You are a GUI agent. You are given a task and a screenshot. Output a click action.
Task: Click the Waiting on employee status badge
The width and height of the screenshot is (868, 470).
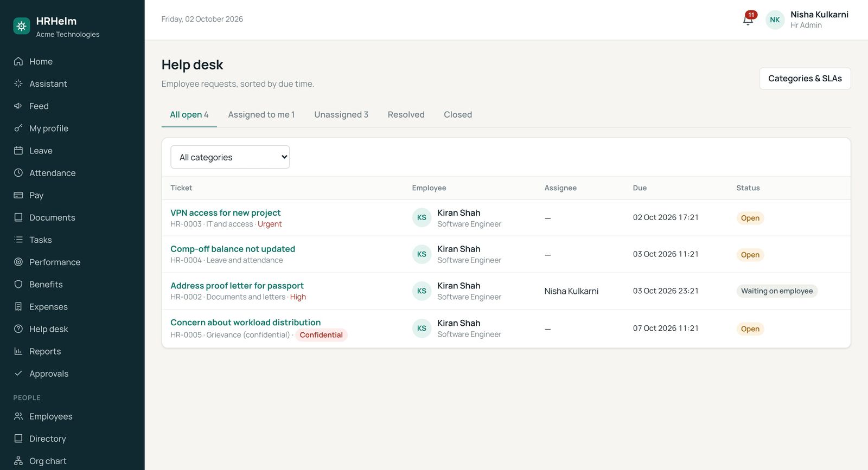777,291
